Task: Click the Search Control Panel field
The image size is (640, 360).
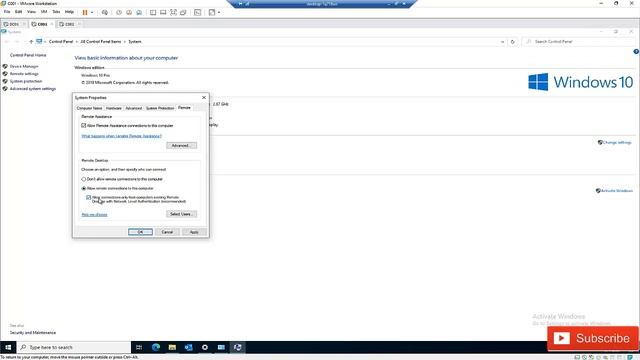Action: [578, 42]
